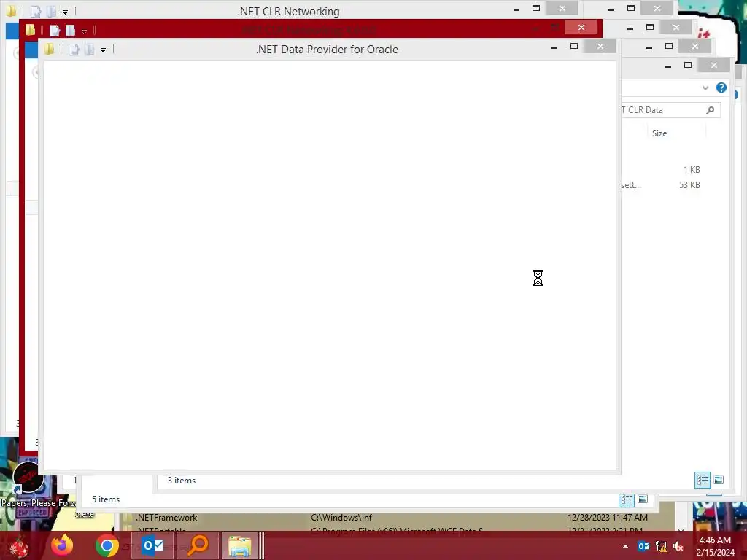Close the red title bar window
The width and height of the screenshot is (747, 560).
click(x=581, y=27)
